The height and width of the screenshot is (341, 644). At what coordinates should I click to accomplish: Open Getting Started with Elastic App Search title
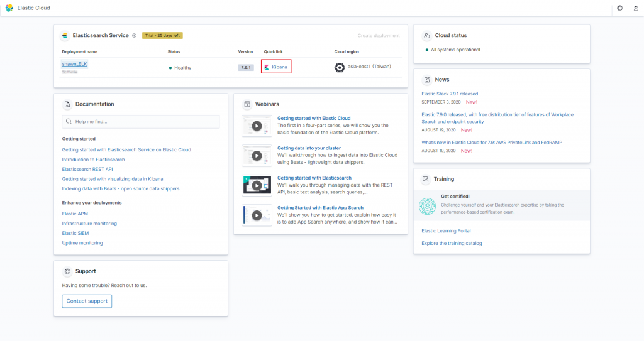point(320,208)
